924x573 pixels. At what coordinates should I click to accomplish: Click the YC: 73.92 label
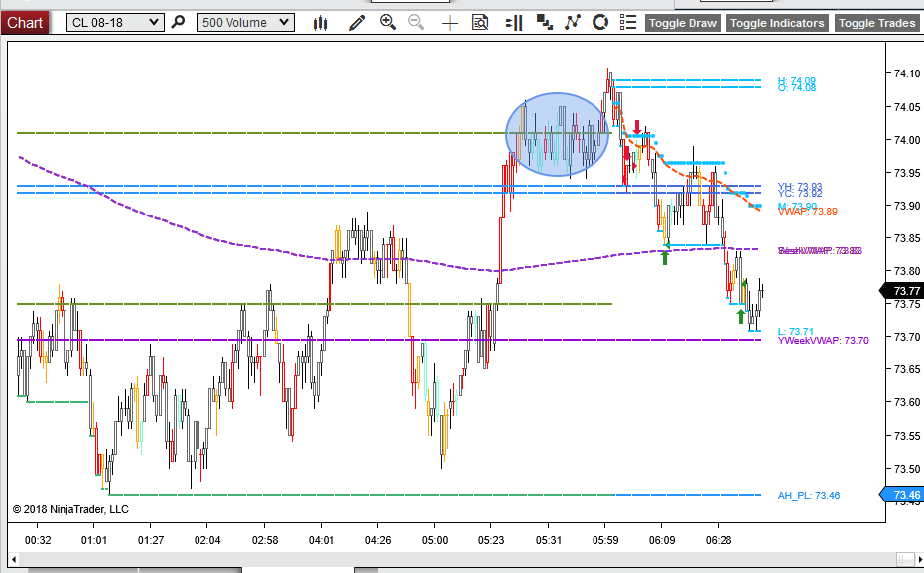[800, 194]
